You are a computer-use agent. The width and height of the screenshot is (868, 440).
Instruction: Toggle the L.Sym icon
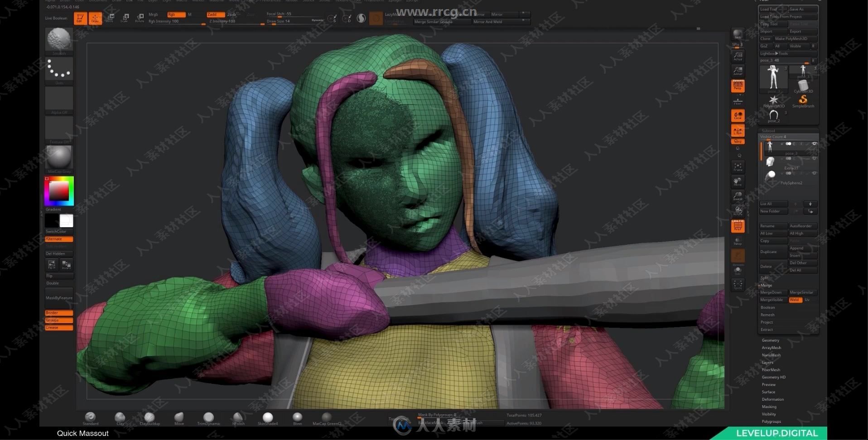[x=738, y=130]
